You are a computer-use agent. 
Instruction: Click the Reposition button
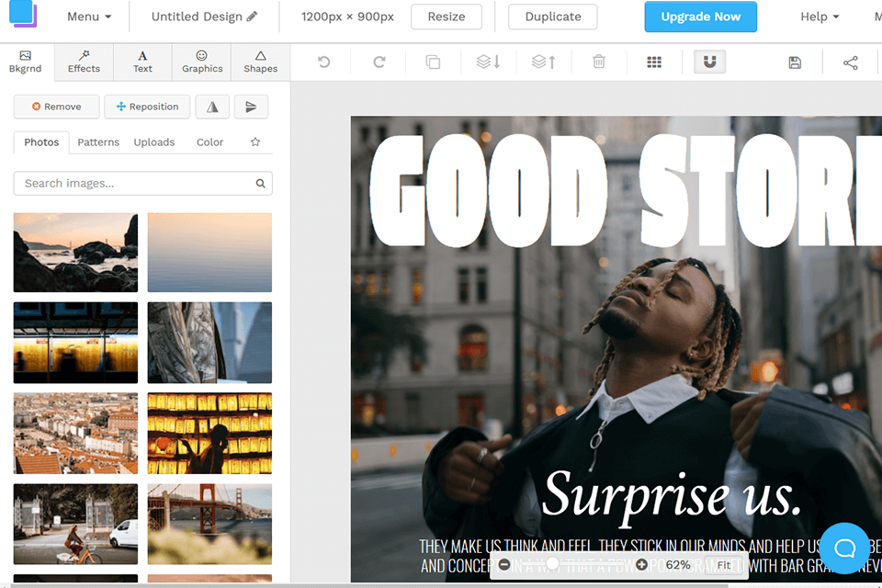coord(147,107)
